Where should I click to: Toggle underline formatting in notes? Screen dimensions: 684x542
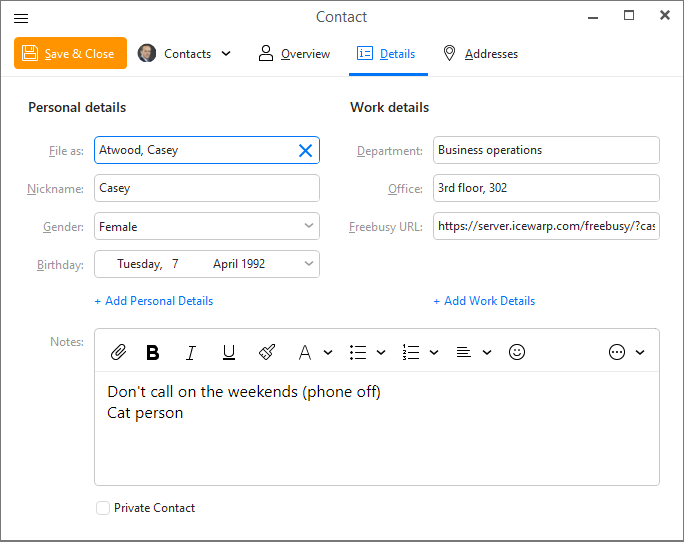(x=229, y=352)
